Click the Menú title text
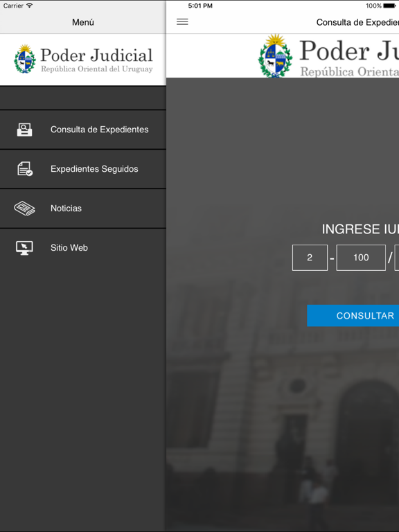The width and height of the screenshot is (399, 532). [83, 22]
